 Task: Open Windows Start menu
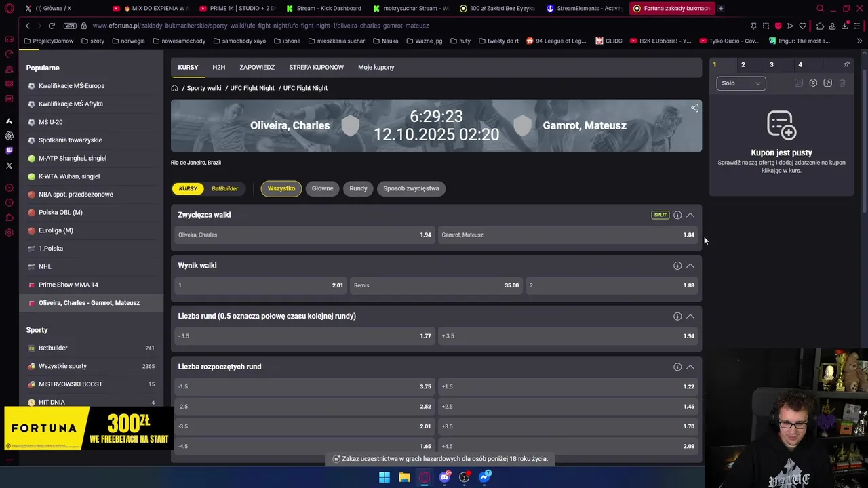coord(384,477)
